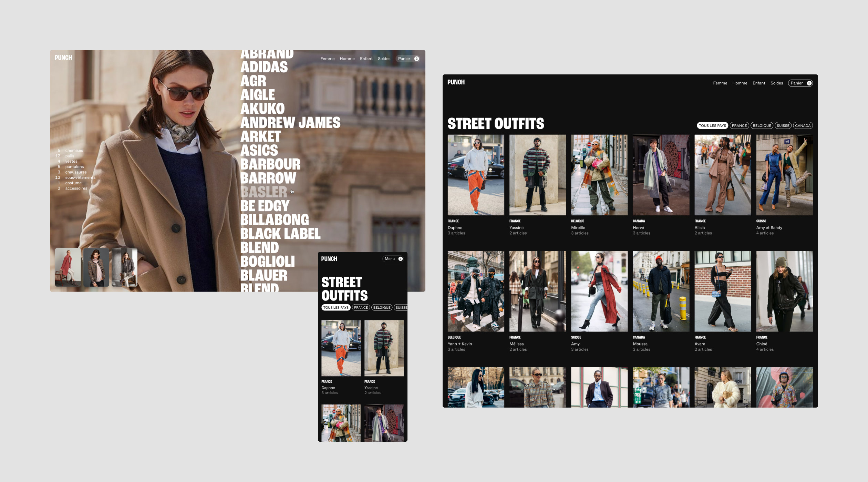Choose the BLAUER brand
Image resolution: width=868 pixels, height=482 pixels.
[x=263, y=275]
